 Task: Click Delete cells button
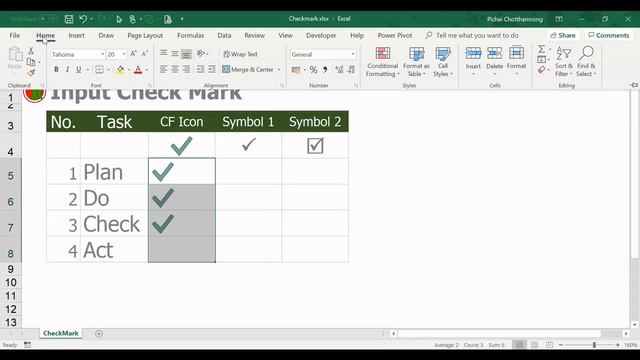494,61
